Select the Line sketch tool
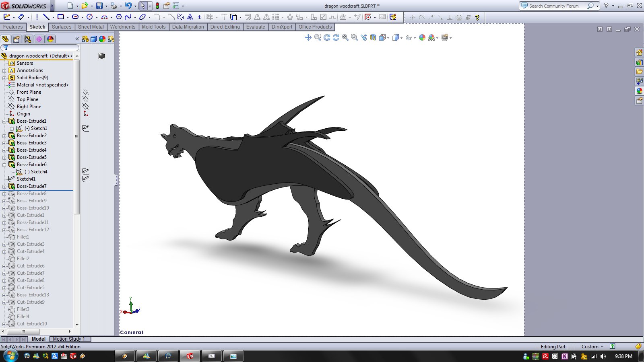This screenshot has width=644, height=362. coord(46,17)
